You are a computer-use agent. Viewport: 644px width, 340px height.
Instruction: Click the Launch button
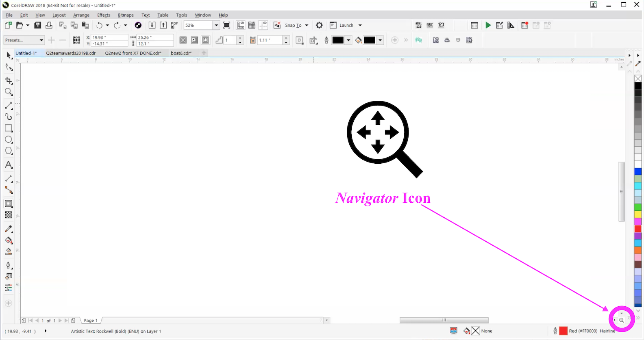346,25
